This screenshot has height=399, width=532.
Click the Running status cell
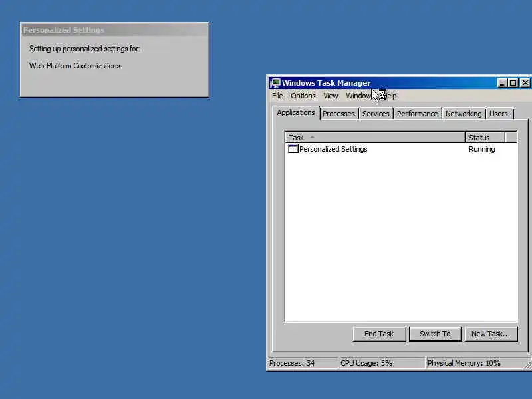click(x=481, y=149)
